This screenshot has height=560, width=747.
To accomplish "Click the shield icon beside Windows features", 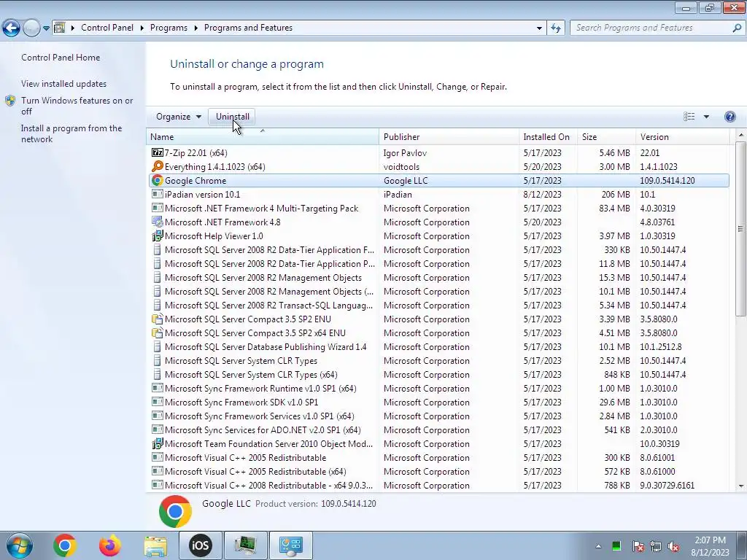I will pyautogui.click(x=10, y=101).
